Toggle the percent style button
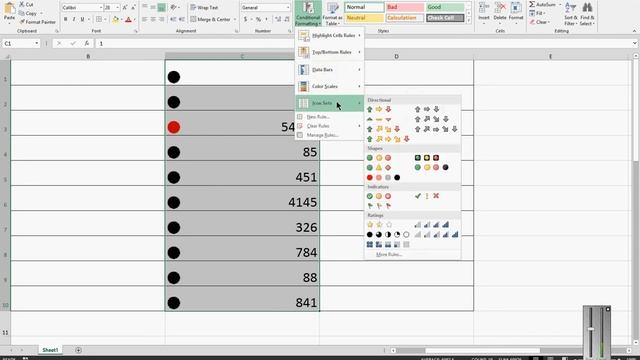The image size is (640, 360). point(258,19)
